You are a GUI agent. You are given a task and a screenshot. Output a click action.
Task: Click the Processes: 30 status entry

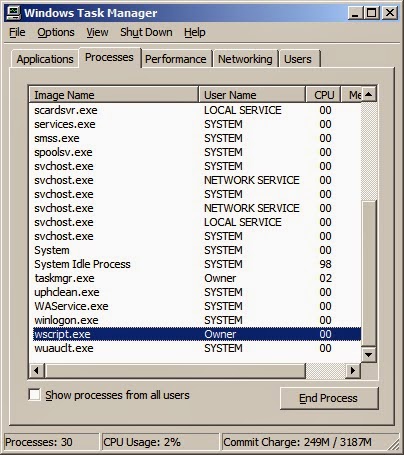point(52,442)
